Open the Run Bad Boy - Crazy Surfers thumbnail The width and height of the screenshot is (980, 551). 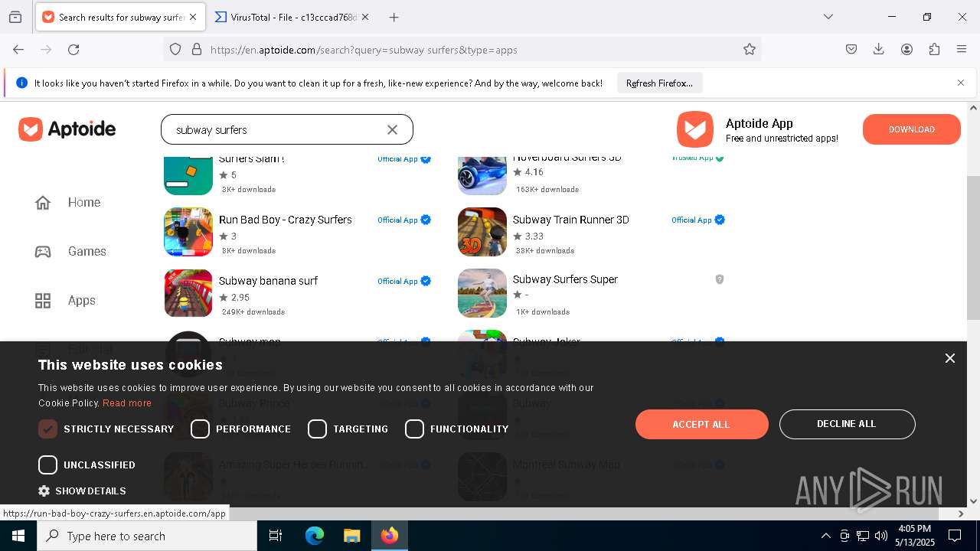[188, 232]
